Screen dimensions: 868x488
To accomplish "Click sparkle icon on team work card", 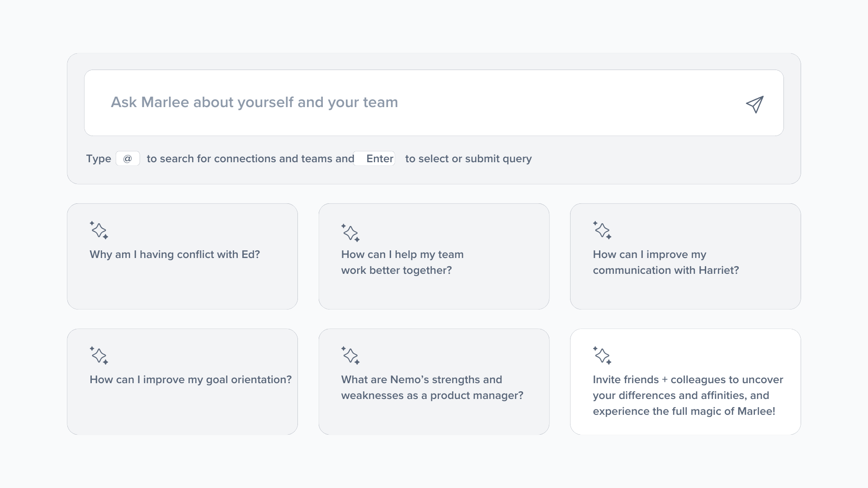I will [x=350, y=233].
